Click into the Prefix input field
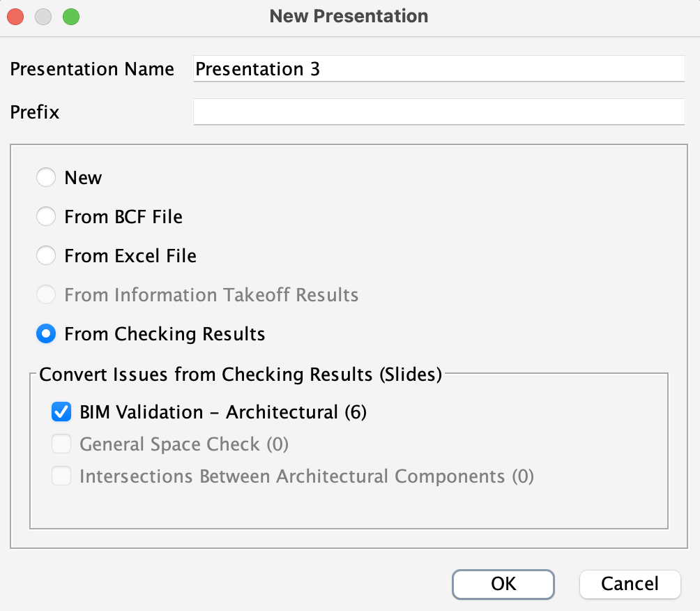Viewport: 700px width, 611px height. tap(439, 112)
